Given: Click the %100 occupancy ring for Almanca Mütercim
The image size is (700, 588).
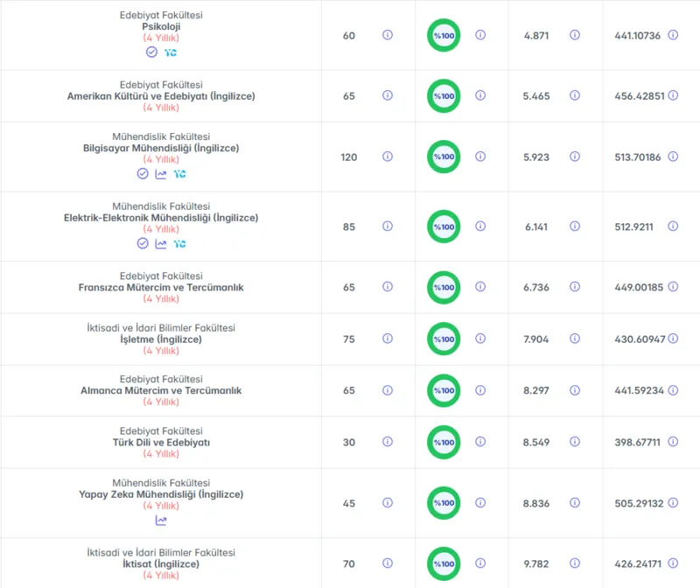Looking at the screenshot, I should coord(444,390).
